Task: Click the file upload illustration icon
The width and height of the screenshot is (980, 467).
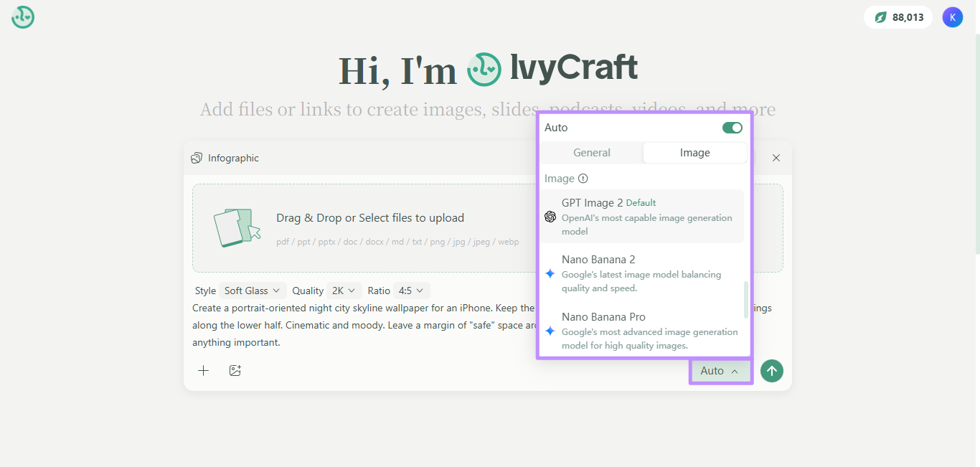Action: point(237,227)
